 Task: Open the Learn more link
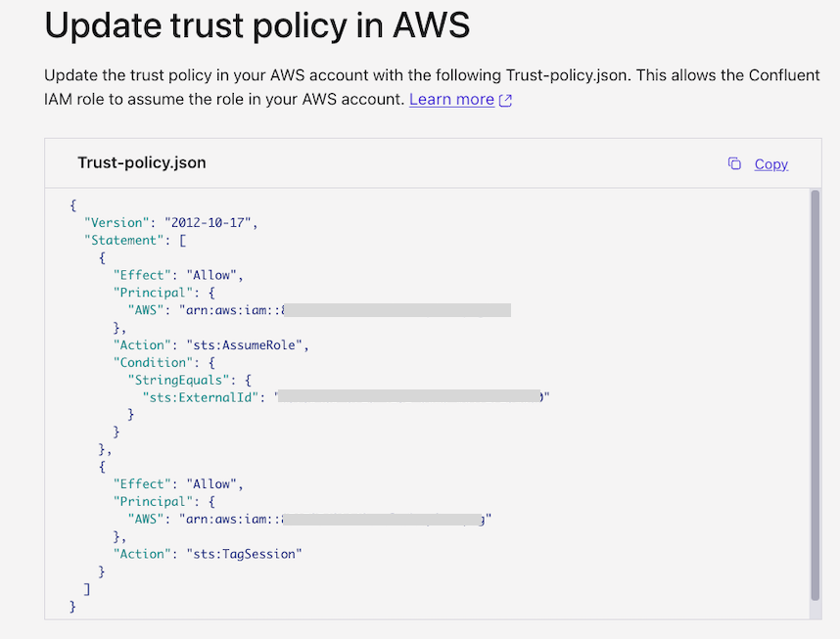[x=451, y=99]
